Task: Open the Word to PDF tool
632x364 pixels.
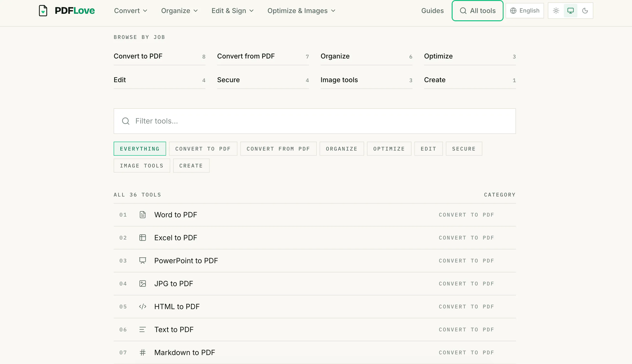Action: pos(315,215)
